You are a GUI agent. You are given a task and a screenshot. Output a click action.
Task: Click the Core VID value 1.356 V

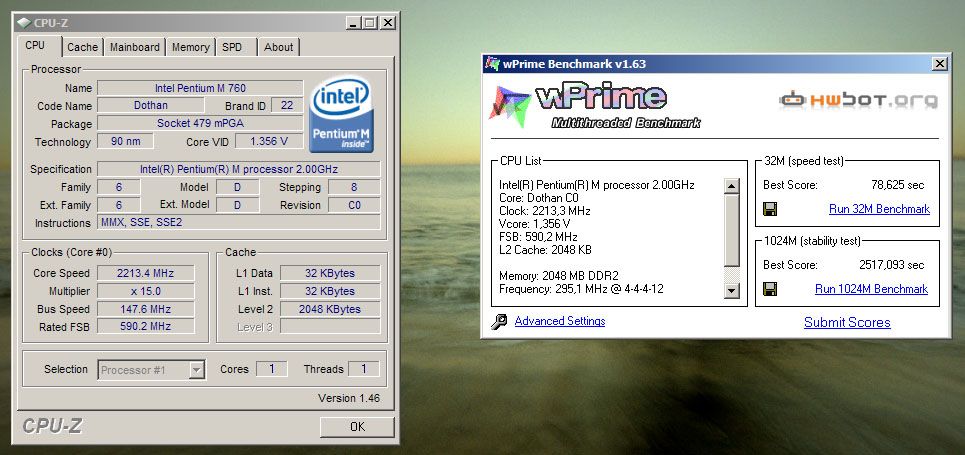tap(269, 141)
